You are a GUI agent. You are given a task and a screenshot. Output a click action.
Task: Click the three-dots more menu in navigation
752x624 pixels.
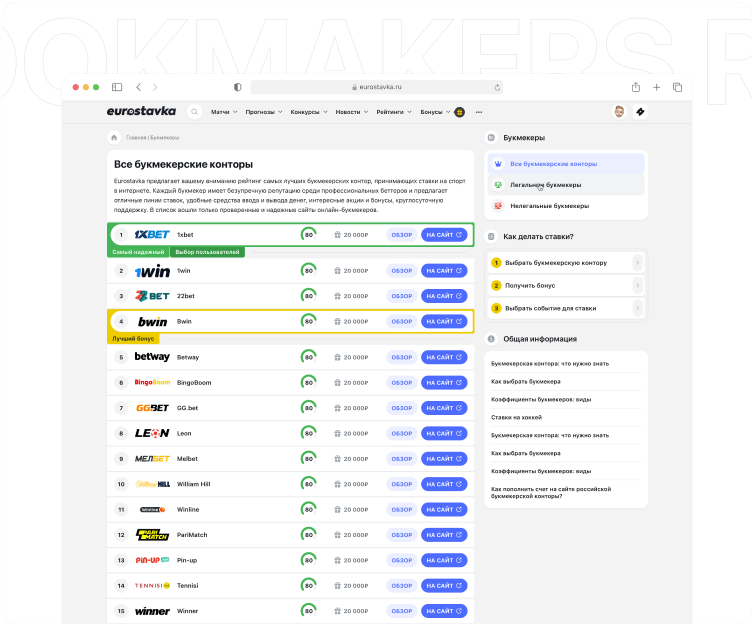point(479,112)
